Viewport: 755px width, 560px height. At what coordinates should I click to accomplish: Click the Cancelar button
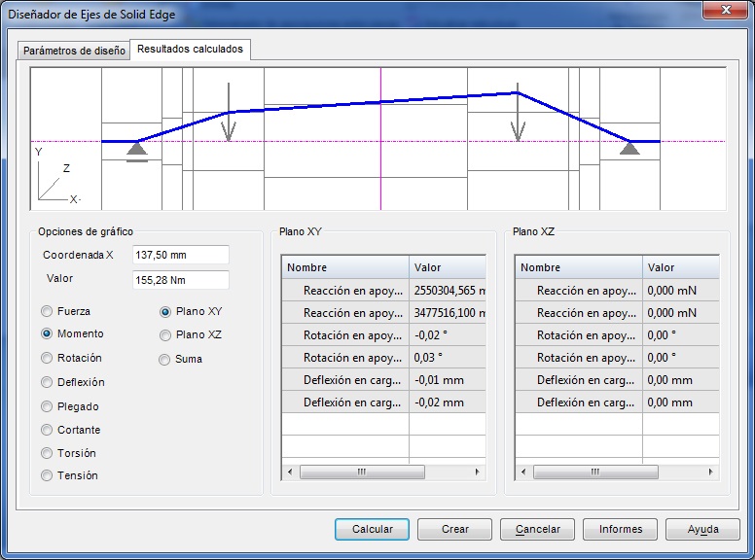(x=538, y=529)
